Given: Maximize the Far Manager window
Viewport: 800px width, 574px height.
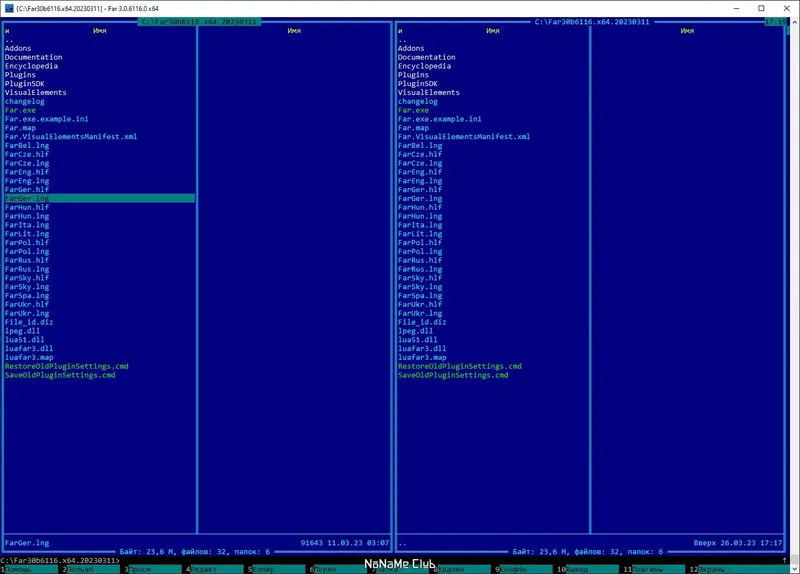Looking at the screenshot, I should pyautogui.click(x=761, y=8).
